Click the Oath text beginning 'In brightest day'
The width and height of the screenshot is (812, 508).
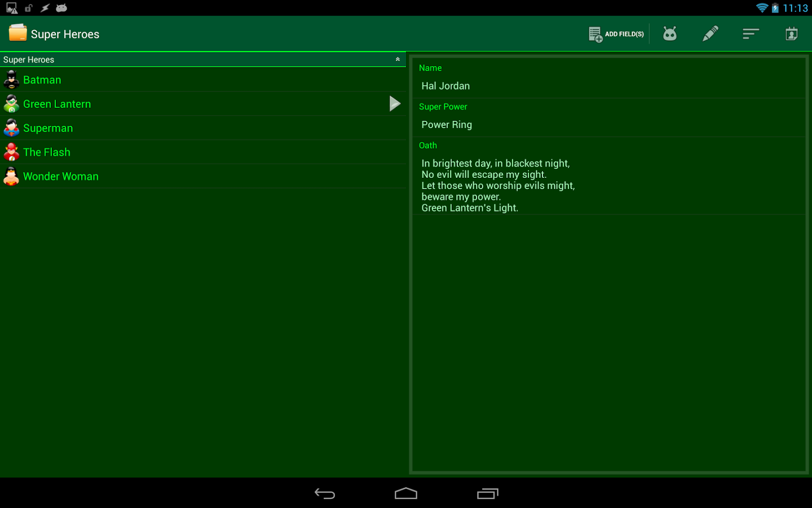tap(498, 186)
